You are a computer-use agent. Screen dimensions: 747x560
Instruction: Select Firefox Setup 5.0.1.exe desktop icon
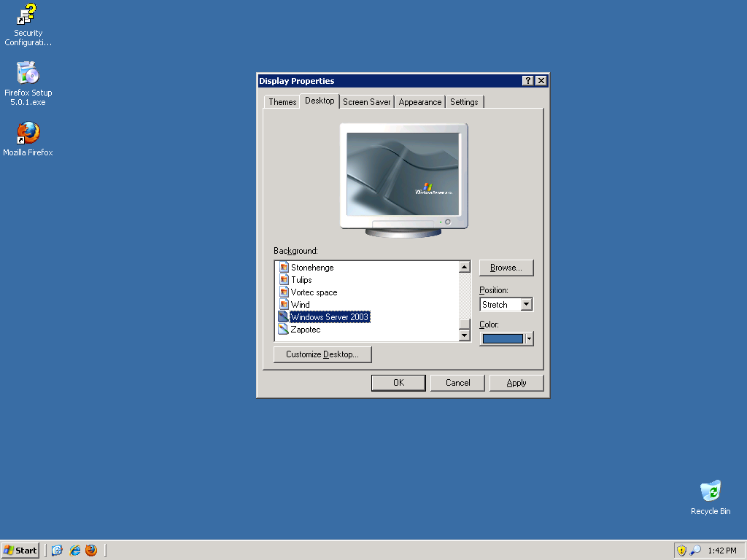pyautogui.click(x=28, y=84)
